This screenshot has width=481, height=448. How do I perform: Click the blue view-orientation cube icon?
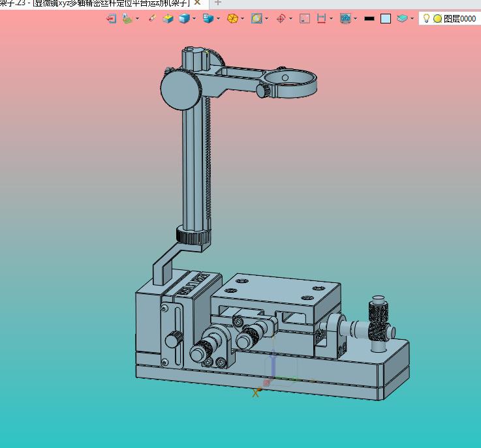click(208, 18)
